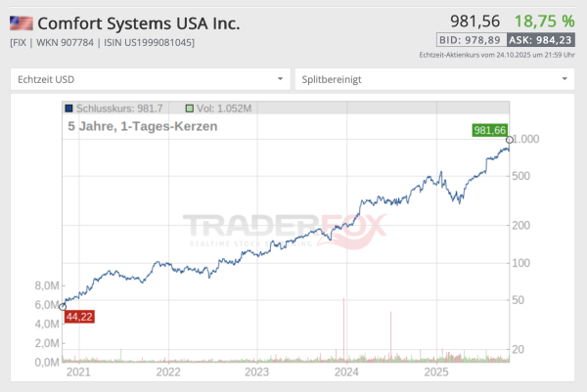Click the green 981,66 price label
Viewport: 587px width, 392px height.
pos(489,130)
